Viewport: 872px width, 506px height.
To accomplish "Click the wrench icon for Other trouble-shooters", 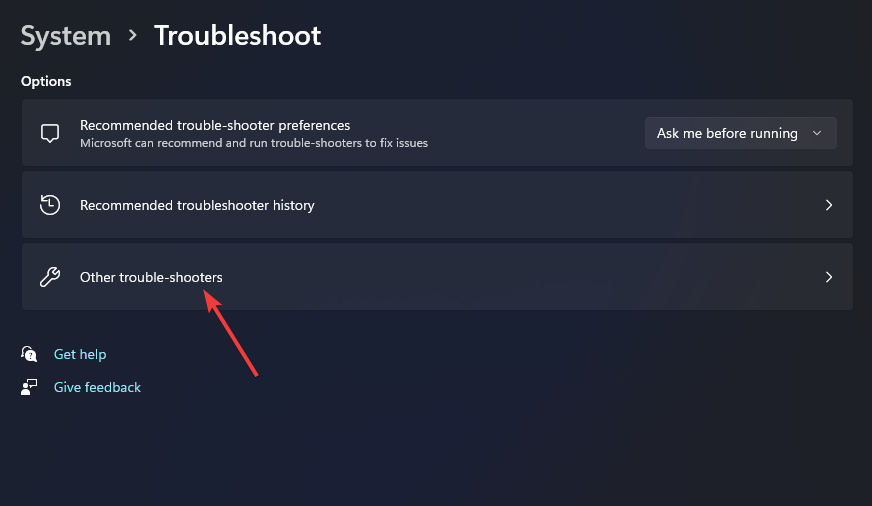I will (x=50, y=277).
